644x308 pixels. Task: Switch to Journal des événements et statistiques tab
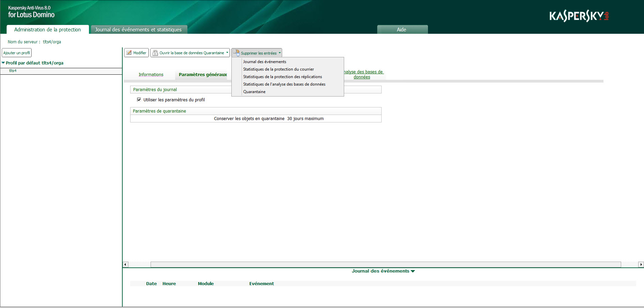coord(138,30)
